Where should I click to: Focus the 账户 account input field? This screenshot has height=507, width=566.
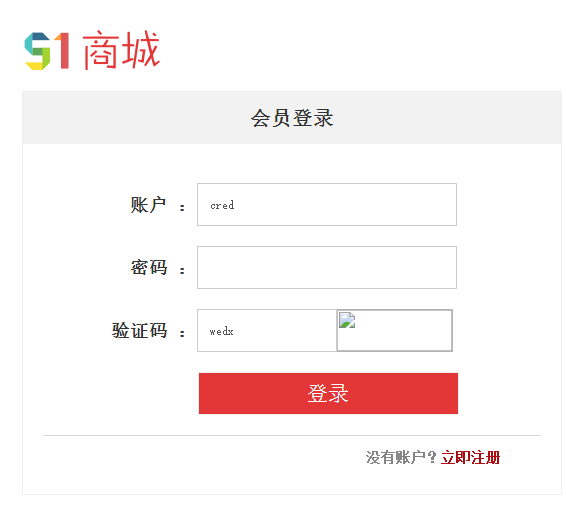click(327, 205)
